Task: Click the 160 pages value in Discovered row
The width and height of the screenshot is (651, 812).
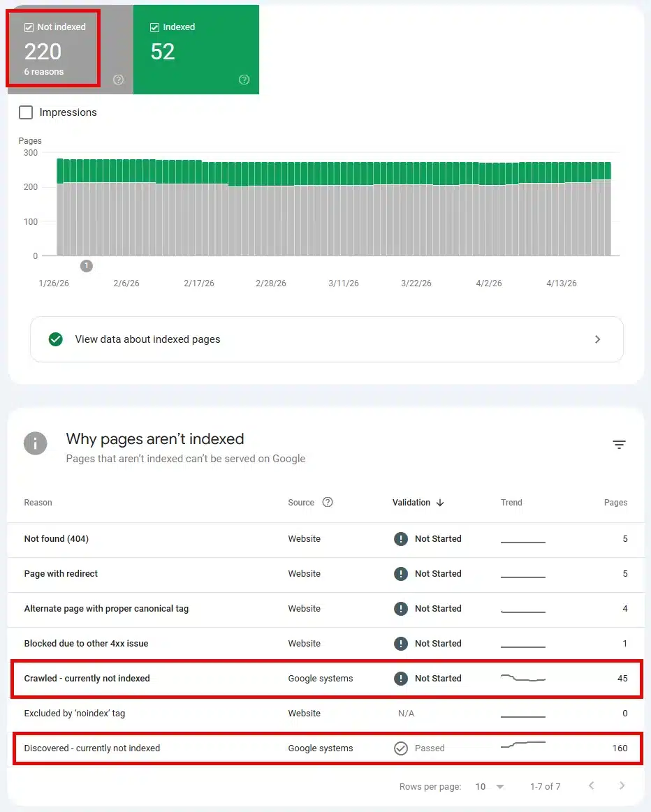Action: pyautogui.click(x=620, y=748)
